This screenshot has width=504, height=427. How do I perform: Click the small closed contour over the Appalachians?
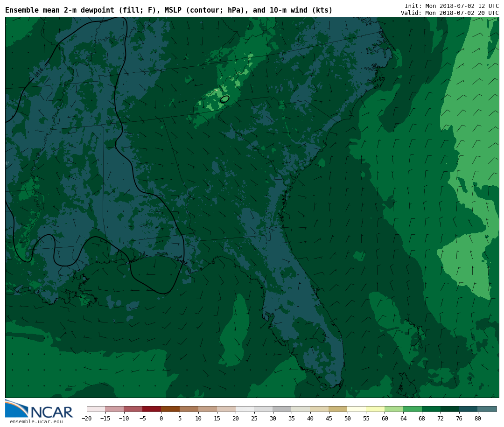tap(224, 99)
